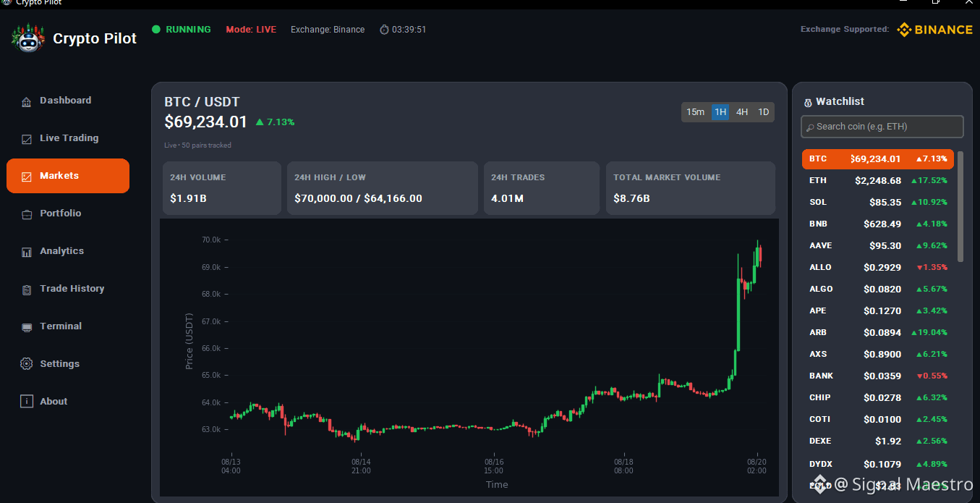Click the search magnifier icon in Watchlist
The height and width of the screenshot is (503, 980).
point(810,127)
